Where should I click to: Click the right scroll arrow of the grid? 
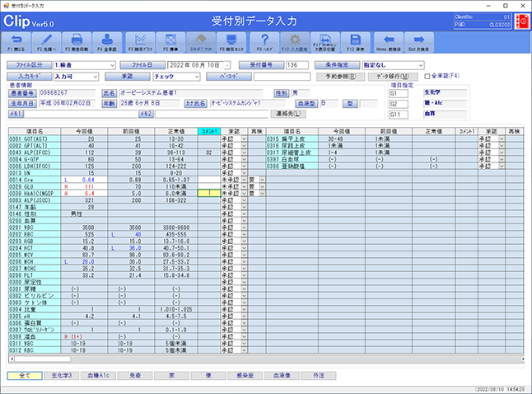522,359
